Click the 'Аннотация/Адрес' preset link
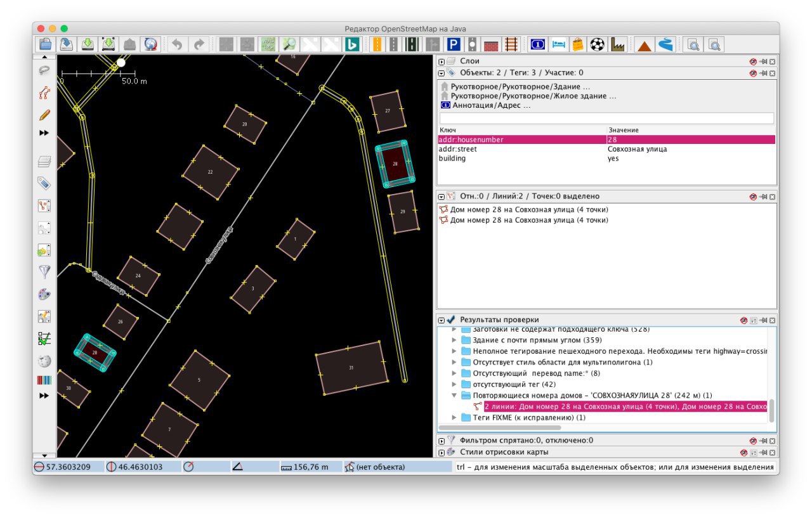This screenshot has width=812, height=518. pos(492,106)
